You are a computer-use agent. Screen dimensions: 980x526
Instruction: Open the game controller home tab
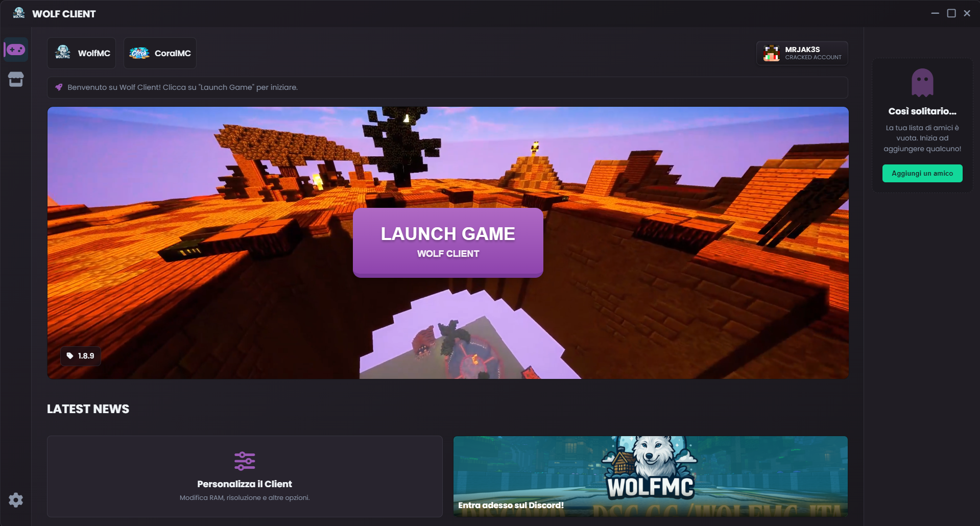[16, 50]
